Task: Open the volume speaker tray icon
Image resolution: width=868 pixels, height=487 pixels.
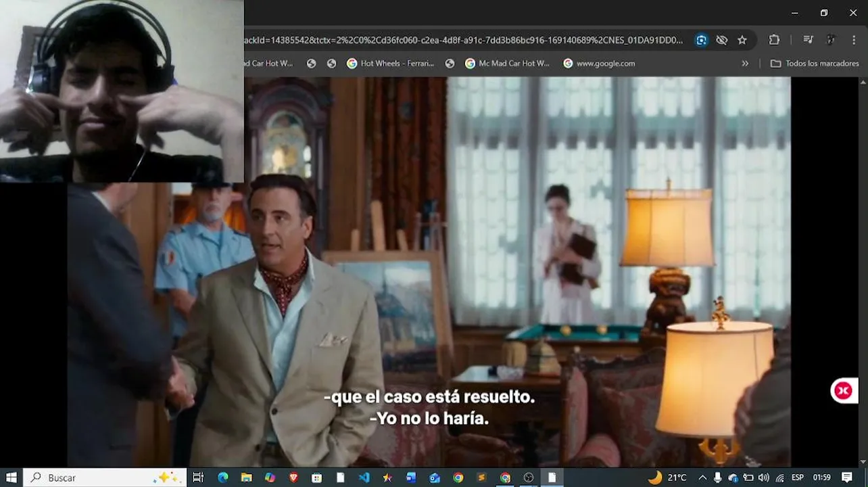Action: click(763, 478)
